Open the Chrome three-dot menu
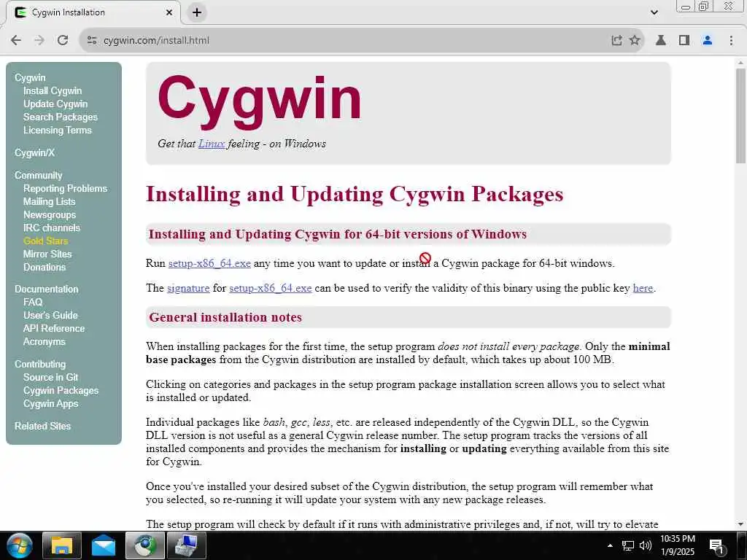 731,41
